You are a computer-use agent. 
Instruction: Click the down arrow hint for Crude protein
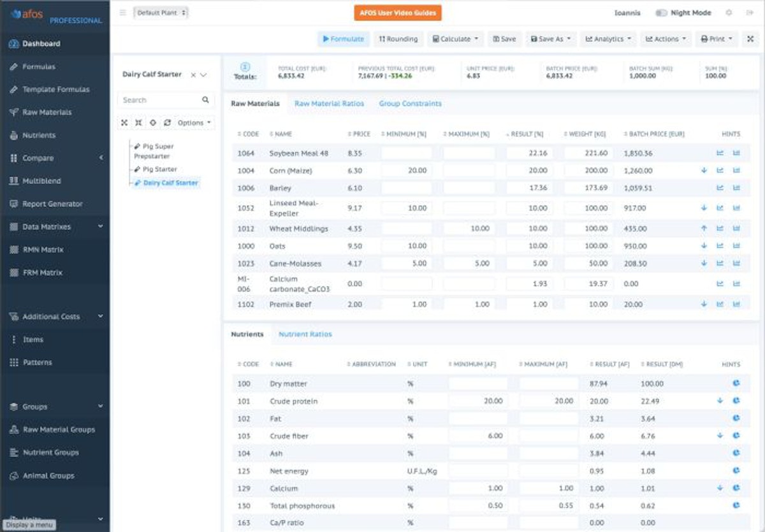(x=720, y=401)
